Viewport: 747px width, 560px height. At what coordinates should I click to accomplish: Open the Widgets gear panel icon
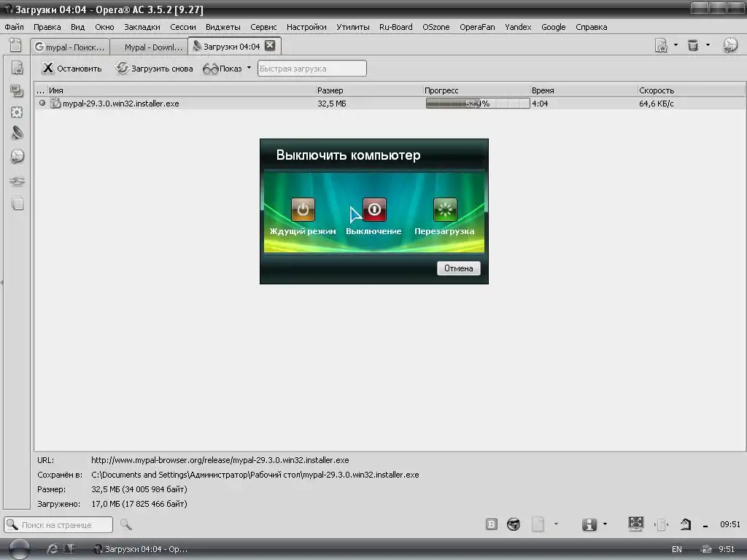pyautogui.click(x=18, y=112)
